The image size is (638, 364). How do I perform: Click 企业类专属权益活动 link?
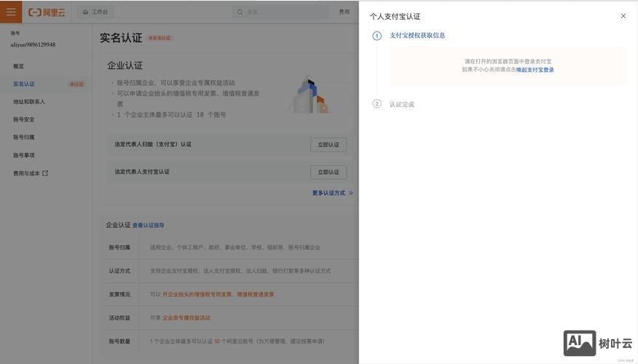(186, 317)
